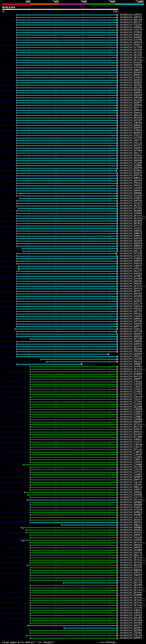Open hit UniRef100_O48561
Viewport: 146px width, 644px height.
[131, 27]
